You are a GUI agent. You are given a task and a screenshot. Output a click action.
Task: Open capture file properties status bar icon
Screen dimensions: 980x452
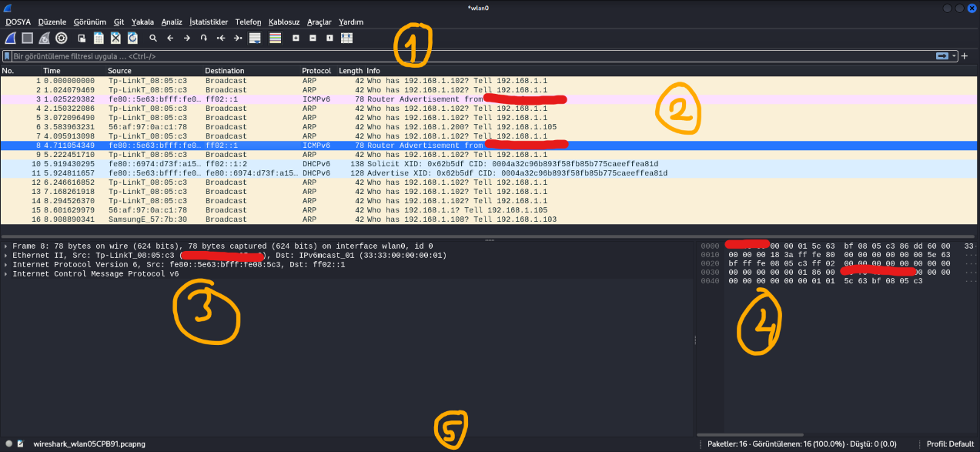tap(20, 444)
